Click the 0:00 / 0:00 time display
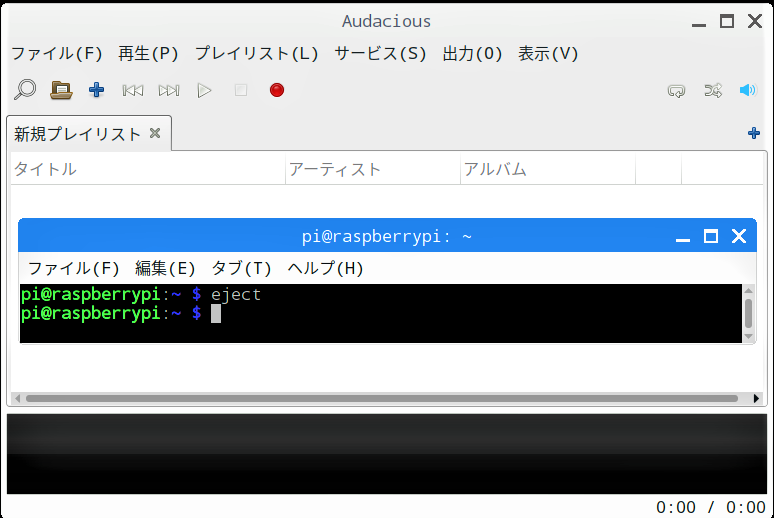Screen dimensions: 774x518 [x=710, y=507]
